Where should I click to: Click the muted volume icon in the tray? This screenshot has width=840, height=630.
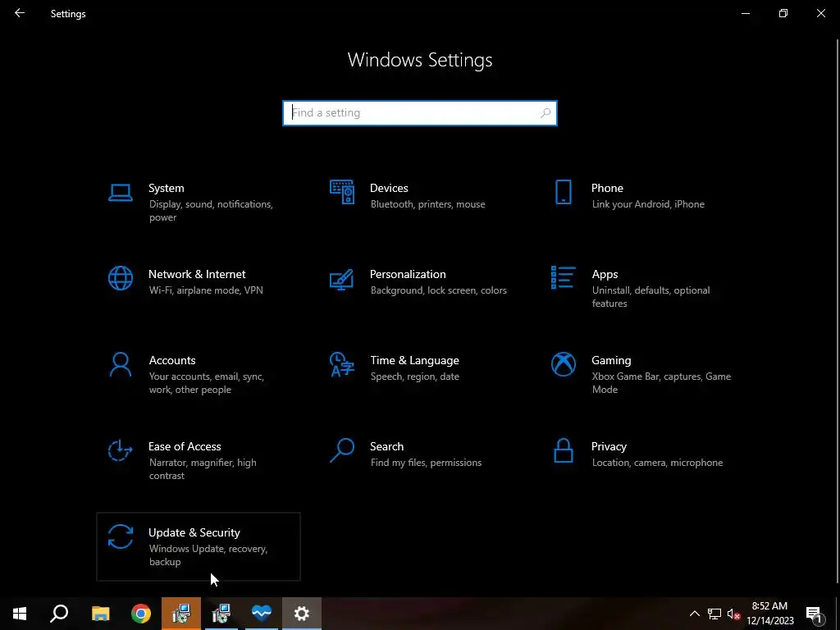point(733,614)
